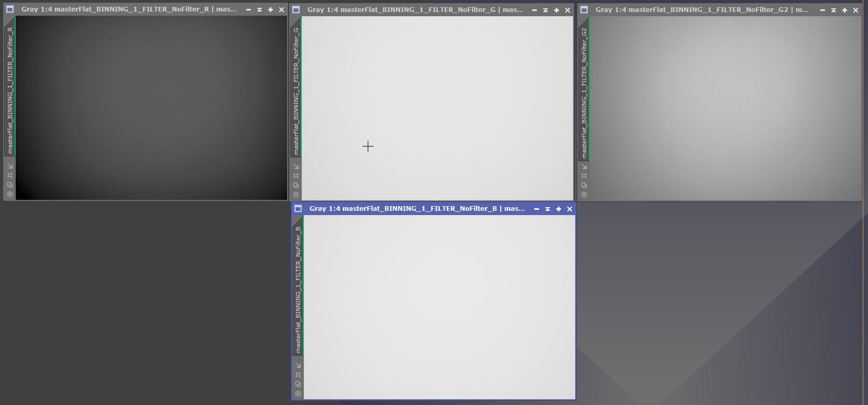Screen dimensions: 868x405
Task: Click the dark R channel flat image
Action: [x=151, y=108]
